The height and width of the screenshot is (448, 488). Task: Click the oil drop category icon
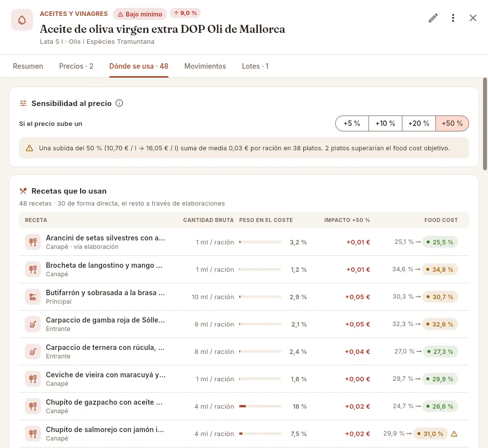click(x=22, y=20)
